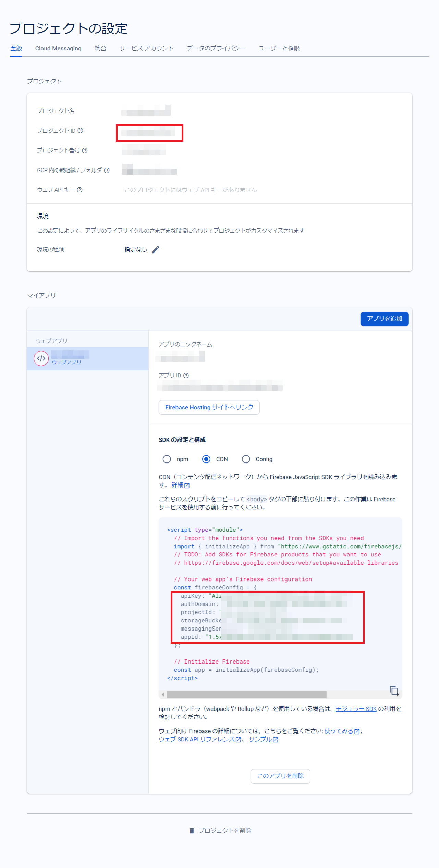Copy the code snippet with the copy icon
439x868 pixels.
point(394,691)
